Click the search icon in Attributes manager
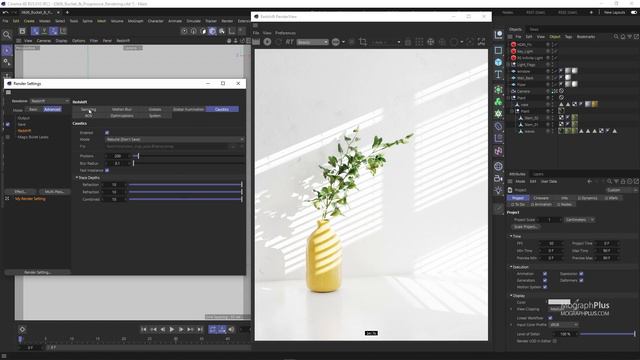This screenshot has height=360, width=640. (x=609, y=181)
